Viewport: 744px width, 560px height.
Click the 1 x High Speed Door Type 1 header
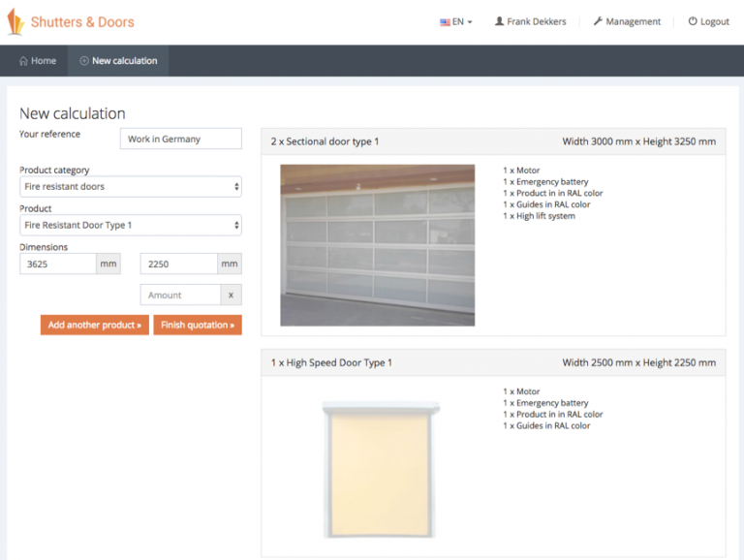[493, 362]
